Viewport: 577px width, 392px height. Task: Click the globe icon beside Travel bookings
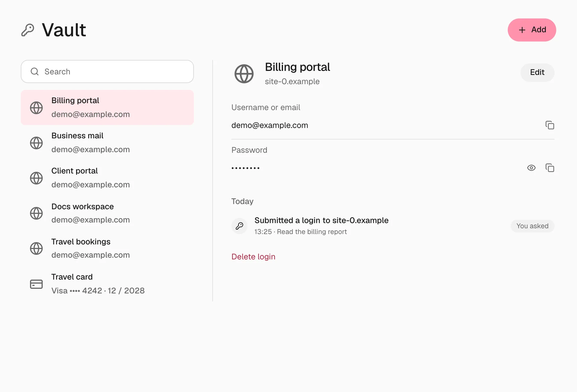(x=36, y=248)
